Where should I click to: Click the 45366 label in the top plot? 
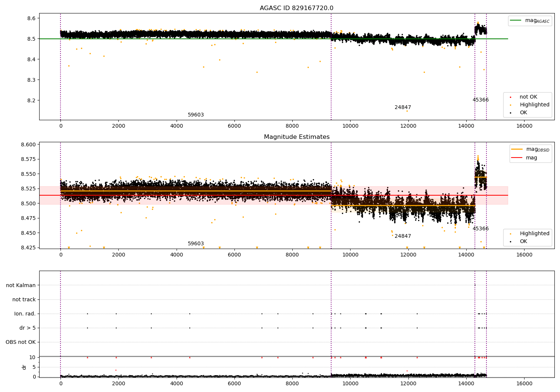pos(480,100)
